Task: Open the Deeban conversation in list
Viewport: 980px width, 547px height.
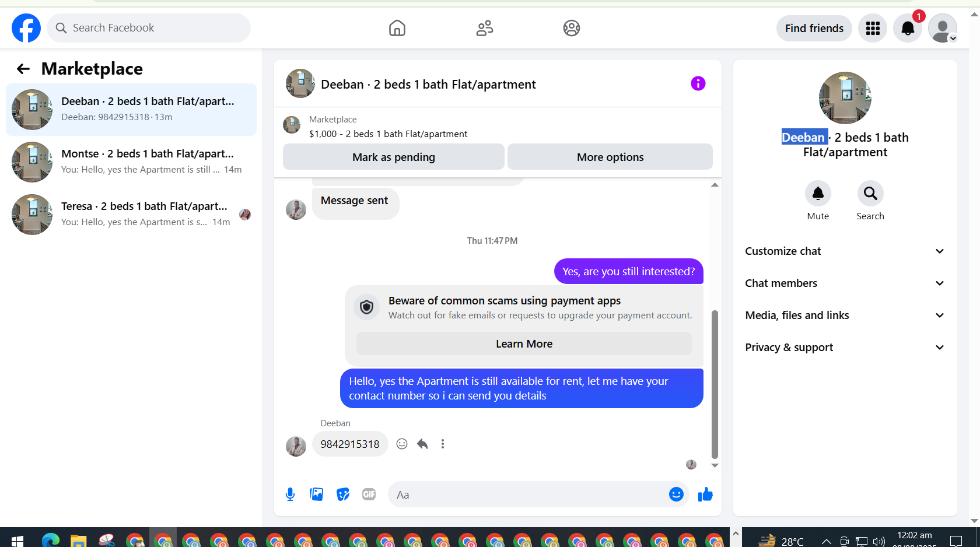Action: pyautogui.click(x=131, y=110)
